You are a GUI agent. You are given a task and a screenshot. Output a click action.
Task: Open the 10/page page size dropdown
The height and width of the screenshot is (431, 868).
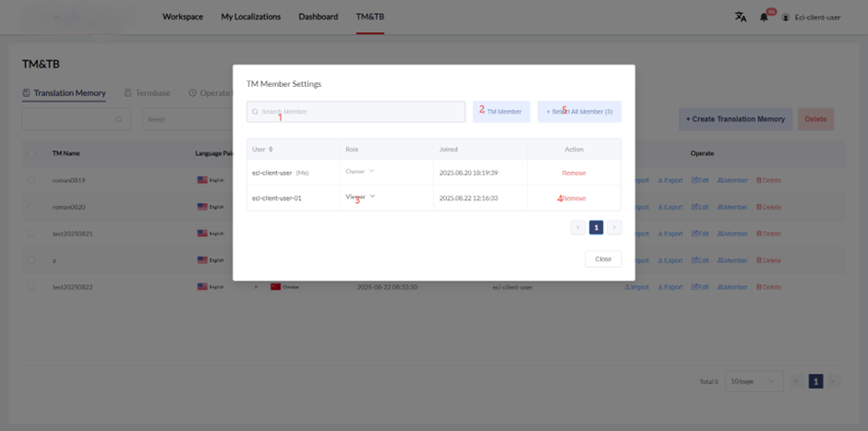coord(754,381)
